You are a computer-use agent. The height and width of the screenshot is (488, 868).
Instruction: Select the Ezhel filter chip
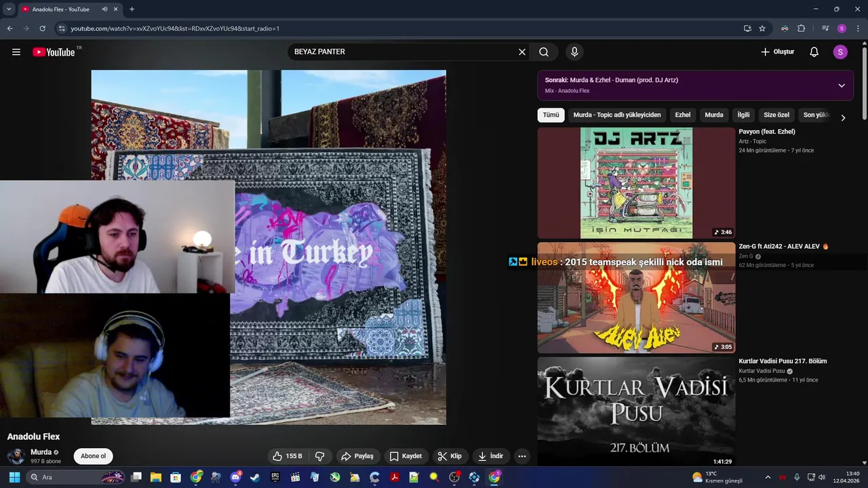point(682,115)
